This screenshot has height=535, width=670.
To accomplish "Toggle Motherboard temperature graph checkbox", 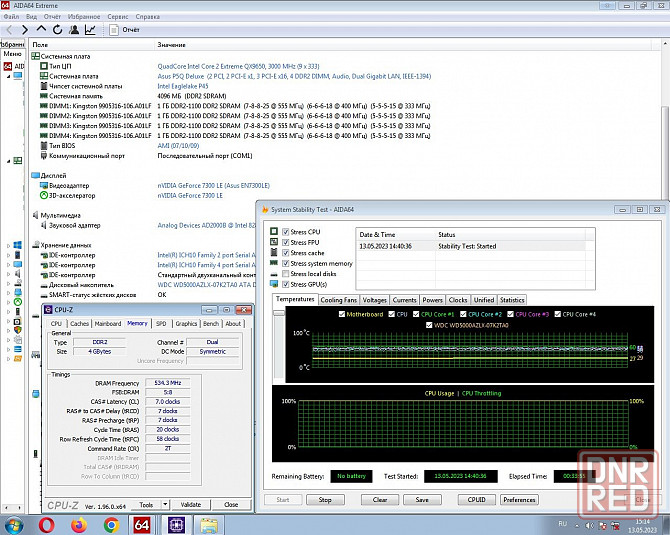I will (342, 314).
